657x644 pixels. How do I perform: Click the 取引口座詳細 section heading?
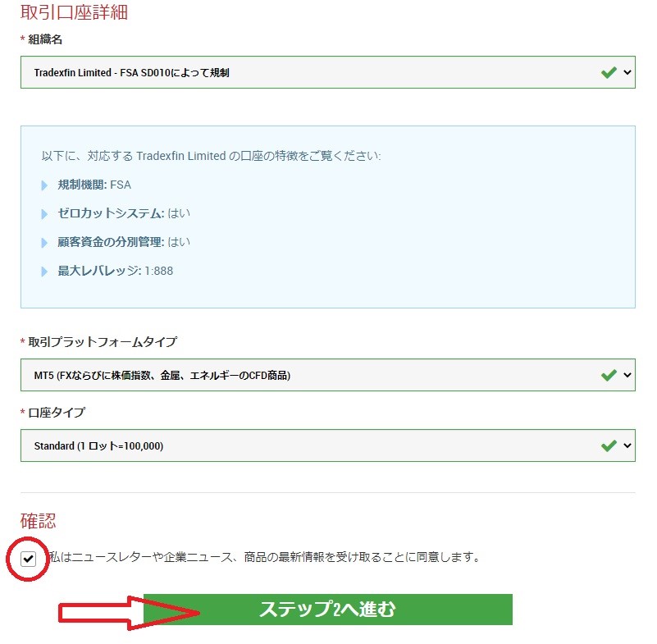pyautogui.click(x=74, y=12)
